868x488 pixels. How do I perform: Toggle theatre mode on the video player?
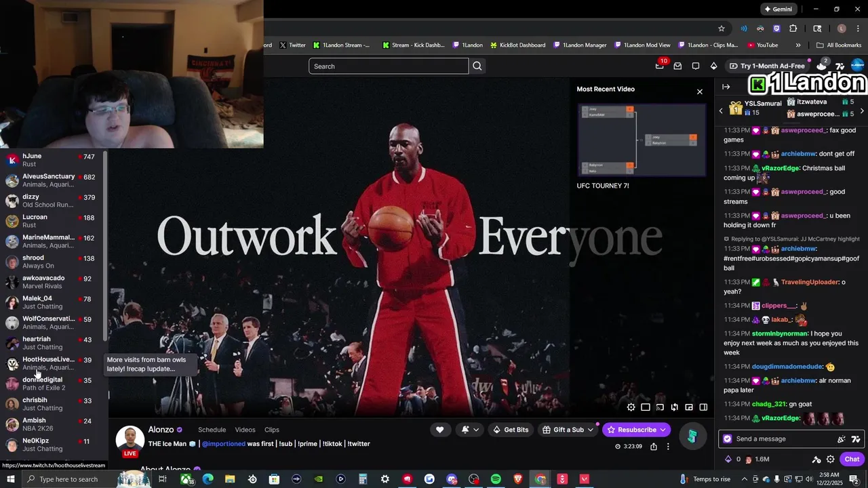click(646, 407)
